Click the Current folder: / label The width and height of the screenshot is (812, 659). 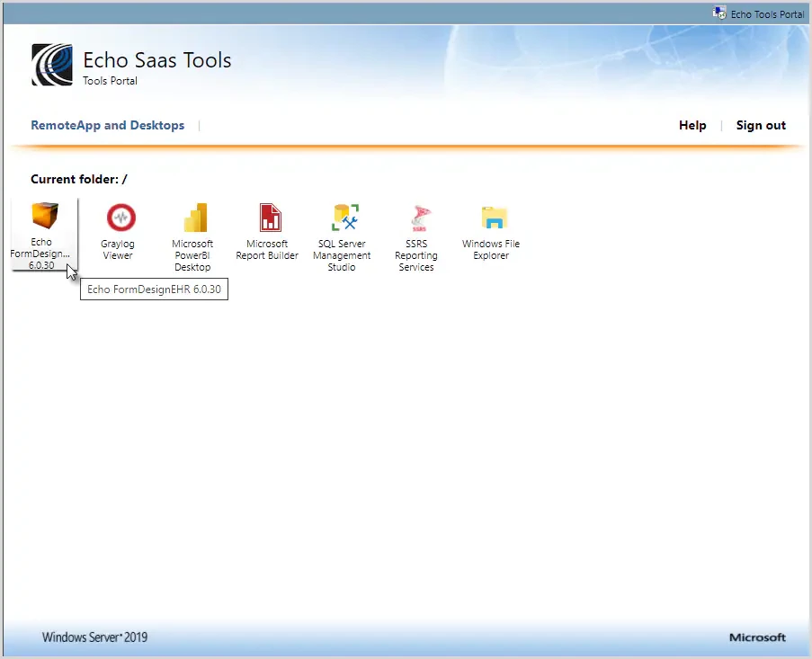pos(79,179)
